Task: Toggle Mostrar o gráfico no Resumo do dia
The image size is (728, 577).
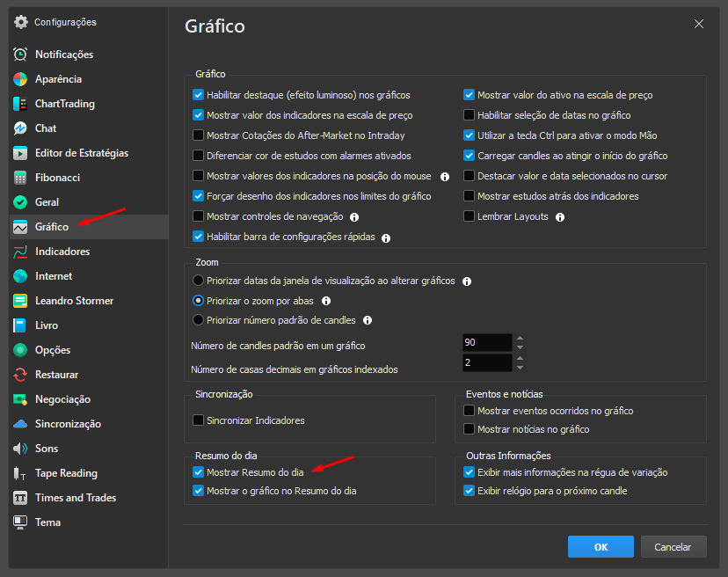Action: click(x=198, y=491)
